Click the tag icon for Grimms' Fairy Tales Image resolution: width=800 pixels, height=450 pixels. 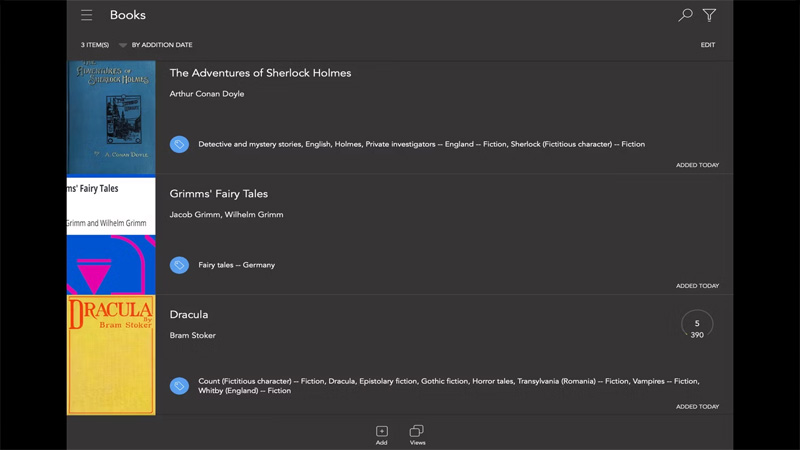coord(179,265)
